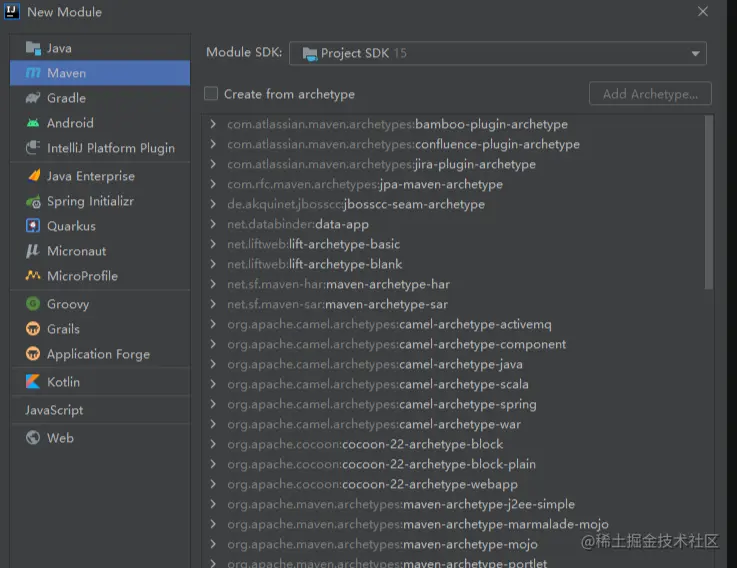Click the Web globe icon
737x568 pixels.
[x=33, y=438]
